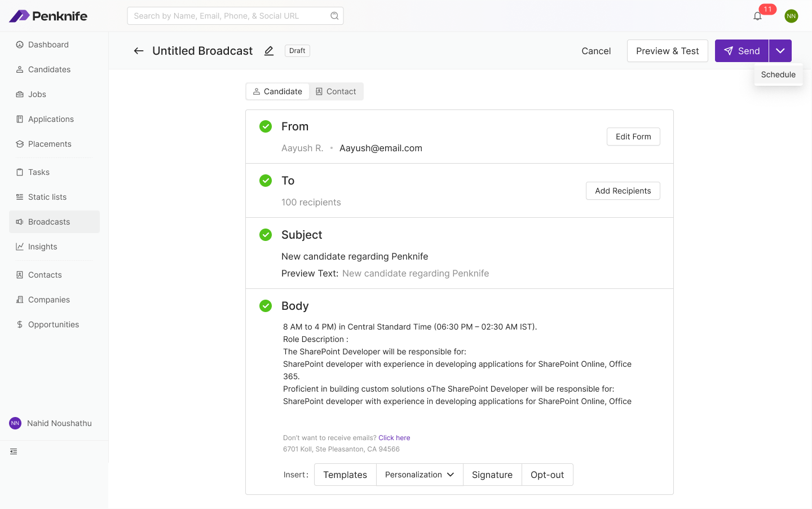Click the 'Role Description :' body line

pos(316,339)
